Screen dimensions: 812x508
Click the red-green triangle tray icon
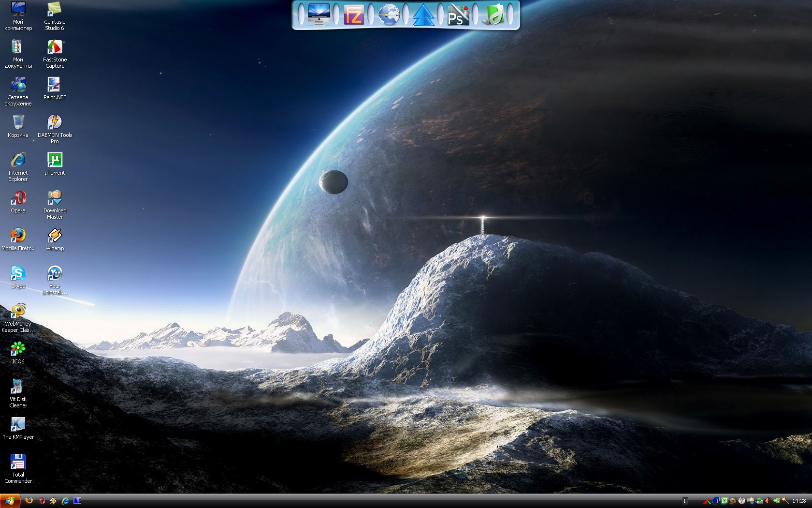[707, 501]
